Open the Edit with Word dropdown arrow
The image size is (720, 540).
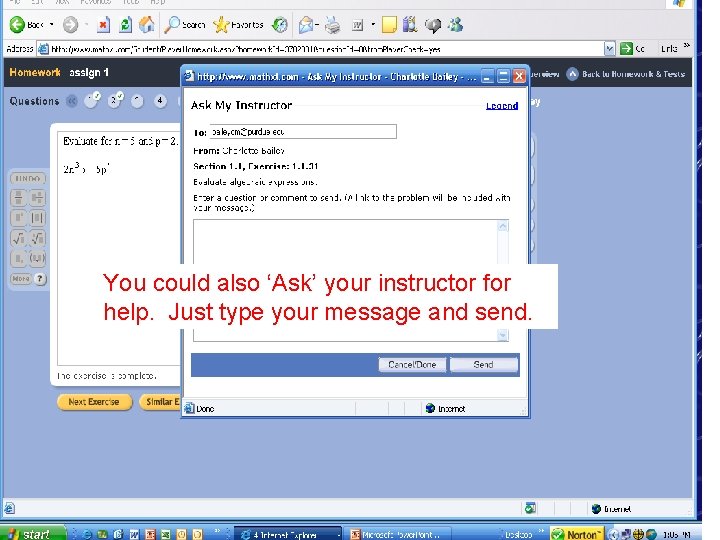coord(373,24)
